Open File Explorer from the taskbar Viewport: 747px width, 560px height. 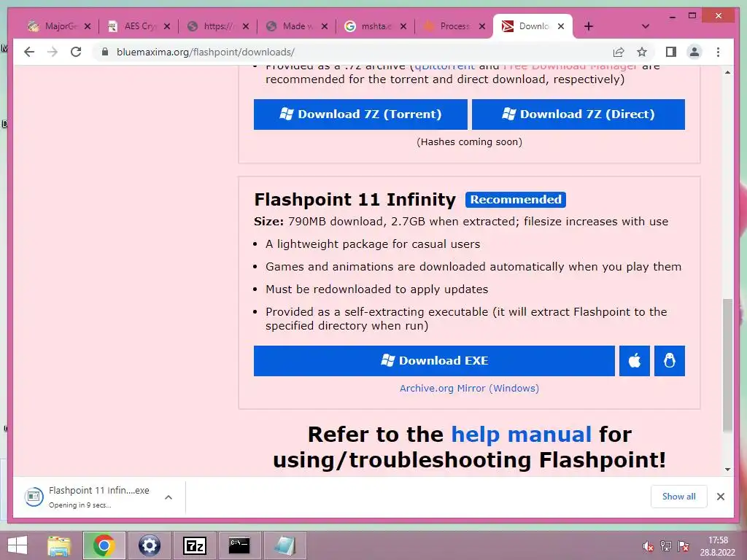coord(59,545)
